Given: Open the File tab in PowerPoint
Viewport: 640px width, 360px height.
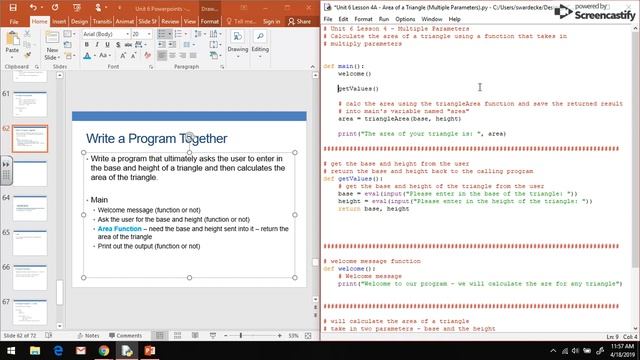Looking at the screenshot, I should pyautogui.click(x=14, y=21).
